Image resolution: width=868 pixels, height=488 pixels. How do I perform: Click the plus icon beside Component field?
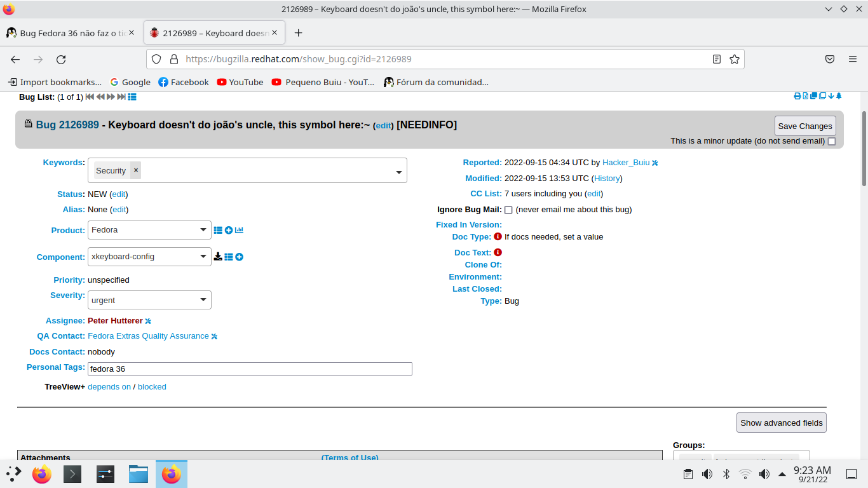click(x=239, y=257)
